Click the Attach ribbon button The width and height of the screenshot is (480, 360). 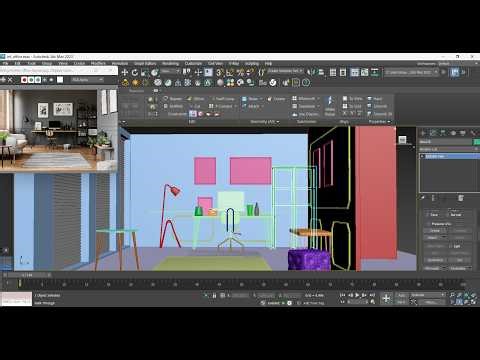[250, 106]
